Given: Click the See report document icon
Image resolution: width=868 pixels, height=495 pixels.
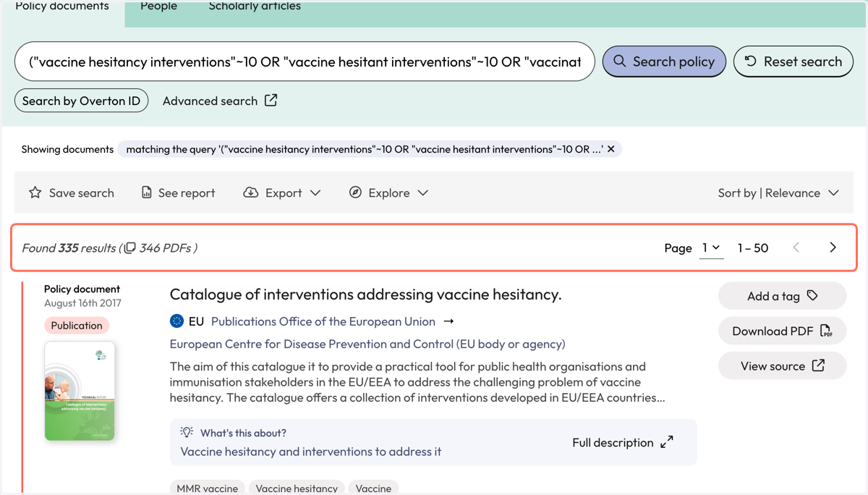Looking at the screenshot, I should click(146, 192).
